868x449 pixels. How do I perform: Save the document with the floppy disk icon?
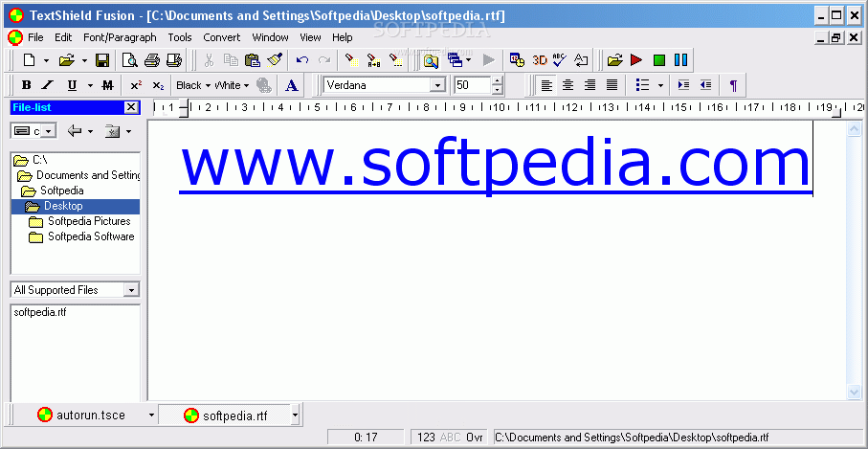[x=102, y=59]
